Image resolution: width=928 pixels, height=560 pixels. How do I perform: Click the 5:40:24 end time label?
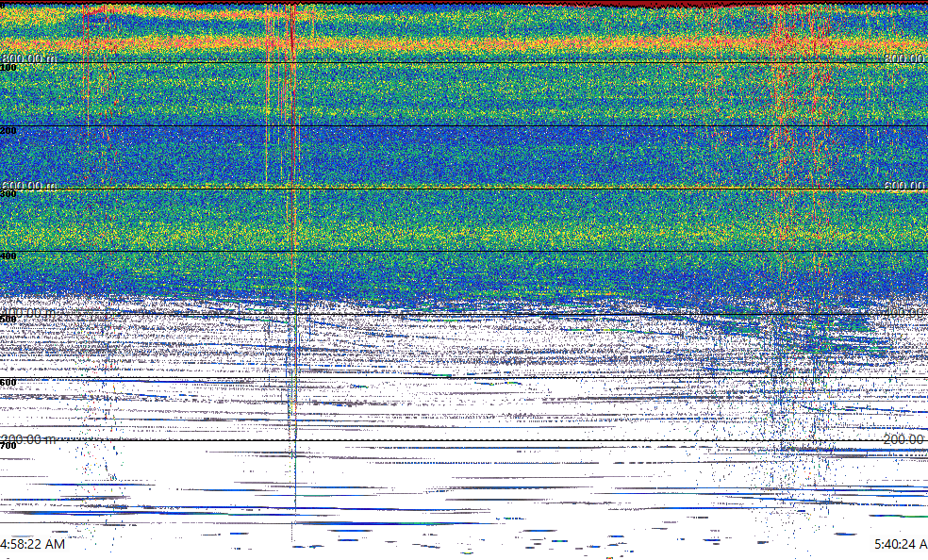click(x=900, y=544)
